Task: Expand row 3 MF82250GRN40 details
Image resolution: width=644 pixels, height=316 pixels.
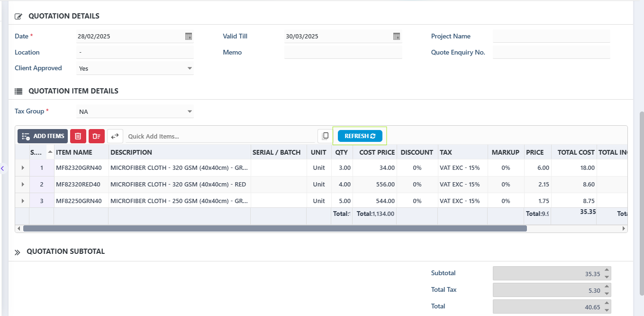Action: tap(22, 201)
